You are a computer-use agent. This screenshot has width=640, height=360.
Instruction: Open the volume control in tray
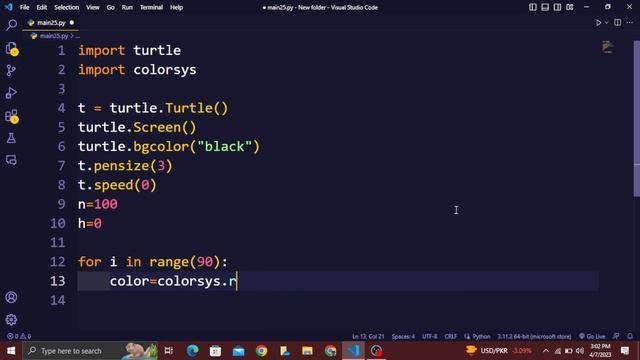click(x=580, y=351)
